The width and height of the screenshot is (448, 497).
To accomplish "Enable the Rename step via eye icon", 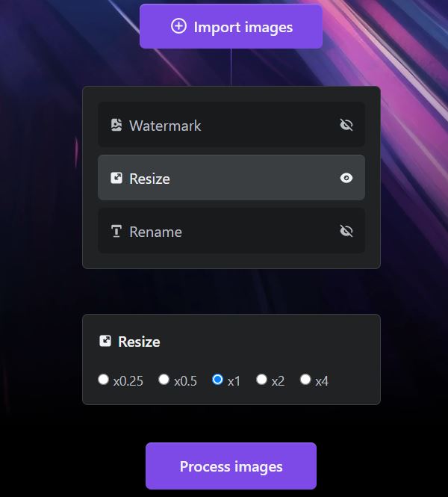I will tap(346, 231).
